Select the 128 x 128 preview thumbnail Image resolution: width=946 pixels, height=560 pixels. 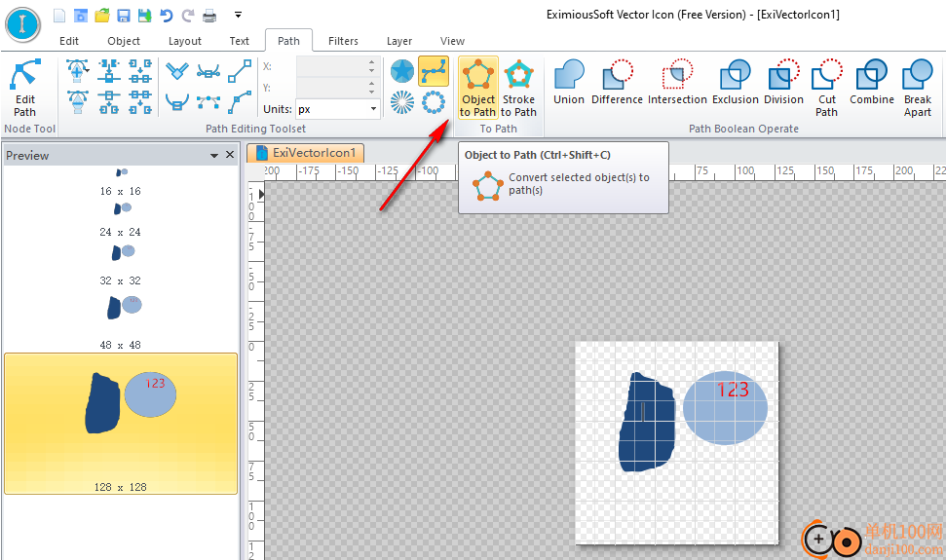point(121,424)
